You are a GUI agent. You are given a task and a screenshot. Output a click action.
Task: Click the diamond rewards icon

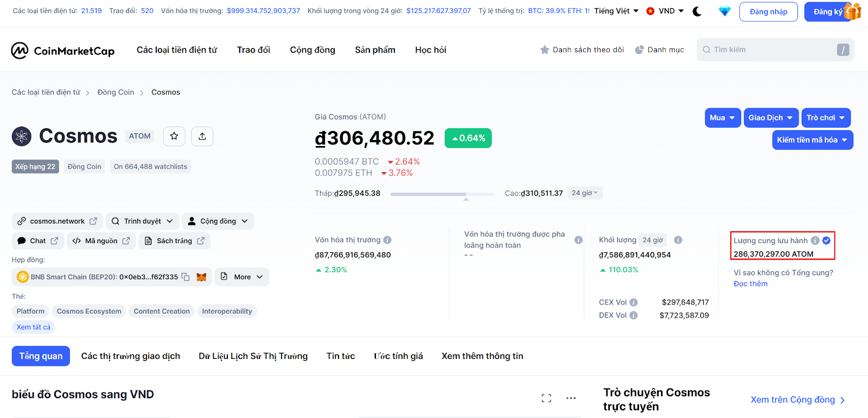(x=725, y=11)
